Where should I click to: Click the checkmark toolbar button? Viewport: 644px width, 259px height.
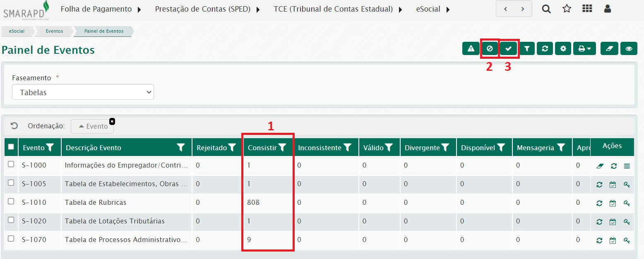click(509, 49)
